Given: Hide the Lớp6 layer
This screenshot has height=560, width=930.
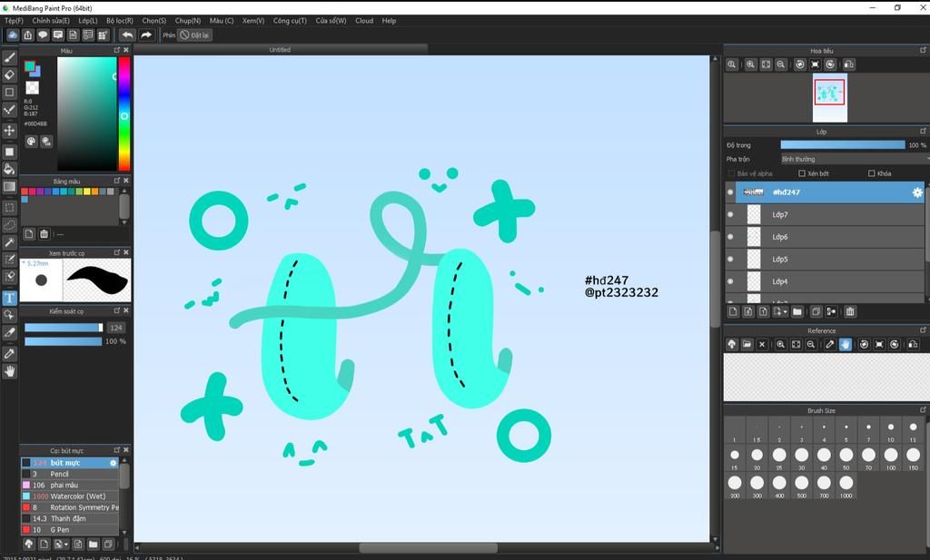Looking at the screenshot, I should [x=730, y=237].
